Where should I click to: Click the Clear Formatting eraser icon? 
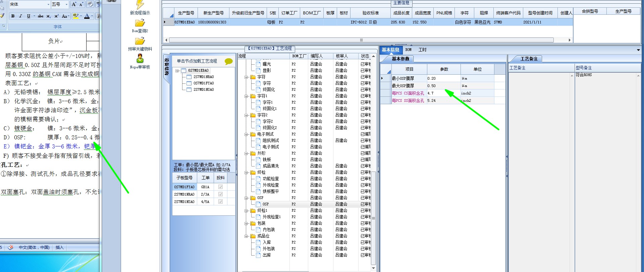click(x=90, y=4)
